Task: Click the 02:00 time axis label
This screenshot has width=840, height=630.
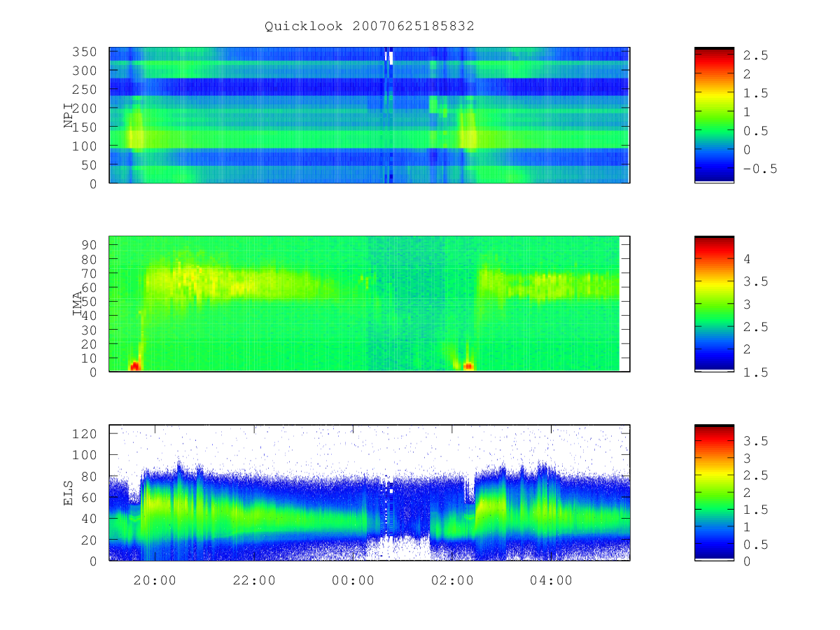Action: click(x=452, y=580)
